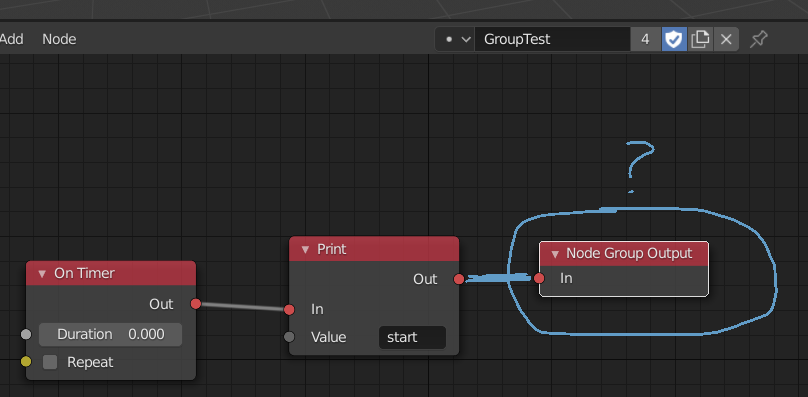Enable the Repeat checkbox
This screenshot has height=397, width=808.
tap(50, 362)
